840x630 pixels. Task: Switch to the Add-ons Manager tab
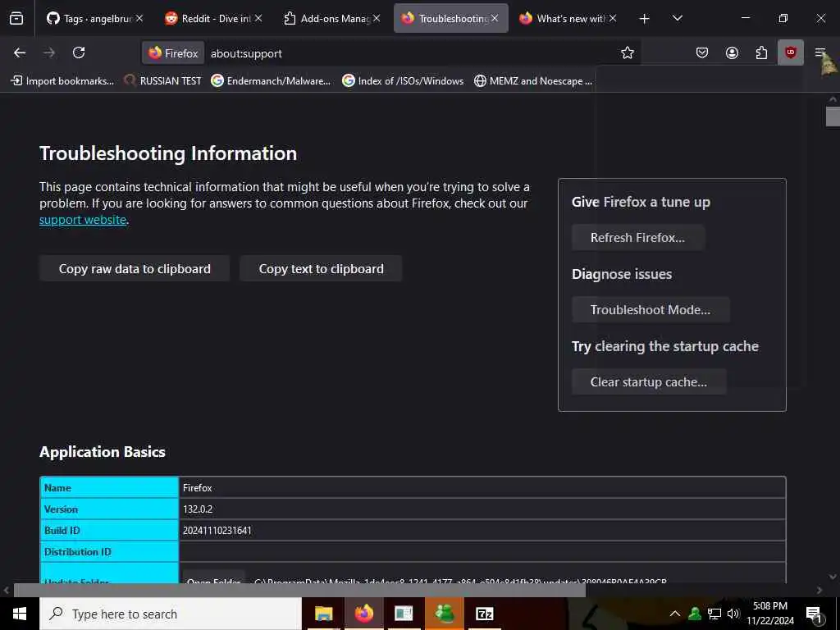click(332, 18)
